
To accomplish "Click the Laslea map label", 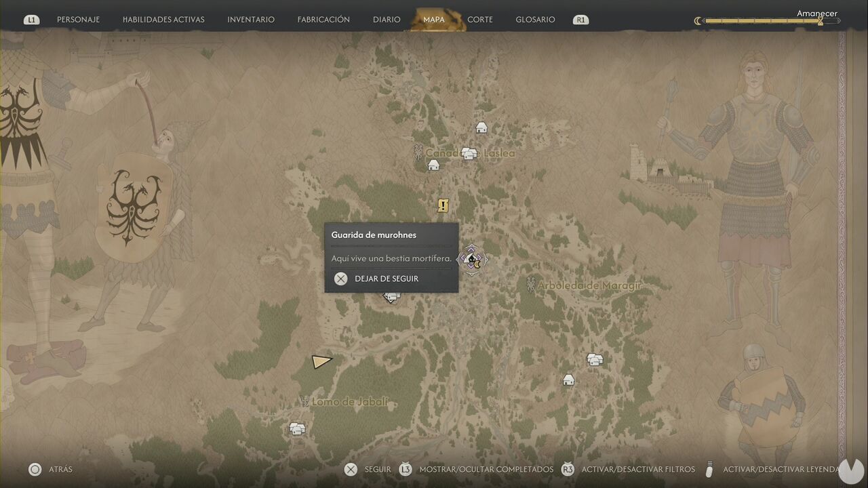I will click(499, 153).
